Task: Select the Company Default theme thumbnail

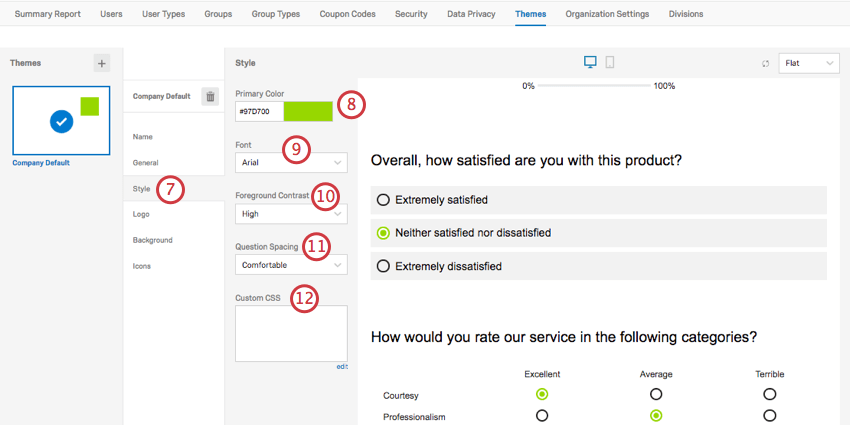Action: [61, 120]
